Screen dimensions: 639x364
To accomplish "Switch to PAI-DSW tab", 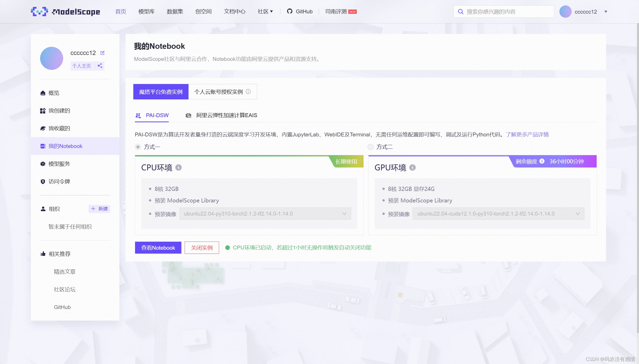I will pos(152,115).
